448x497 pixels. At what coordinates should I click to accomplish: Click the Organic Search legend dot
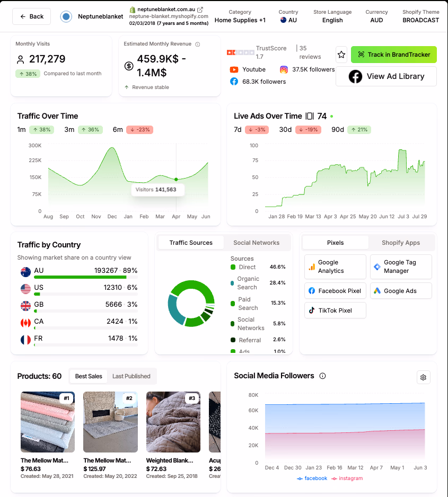232,283
